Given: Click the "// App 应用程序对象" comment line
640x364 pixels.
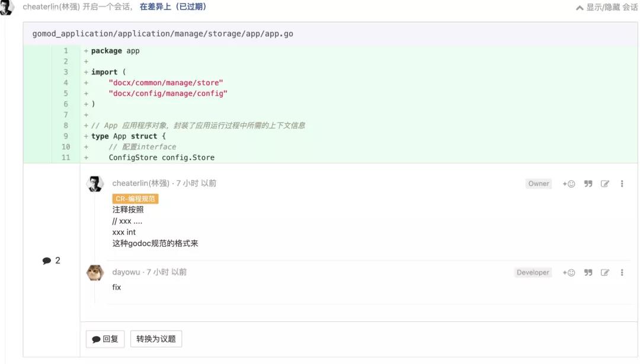Looking at the screenshot, I should tap(198, 125).
